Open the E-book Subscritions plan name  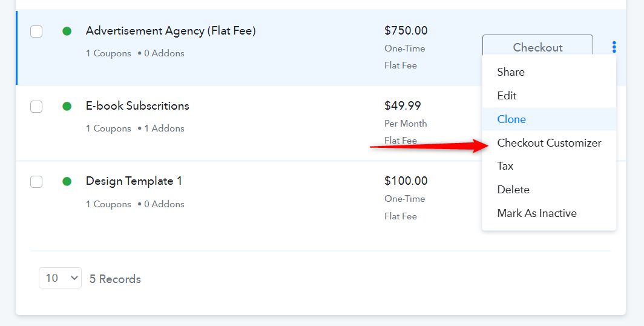point(137,105)
